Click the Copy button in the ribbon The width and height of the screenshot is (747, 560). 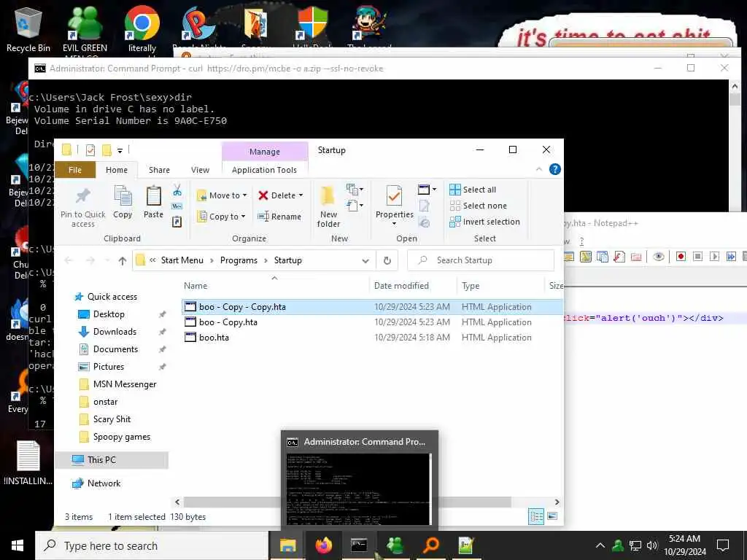[123, 202]
